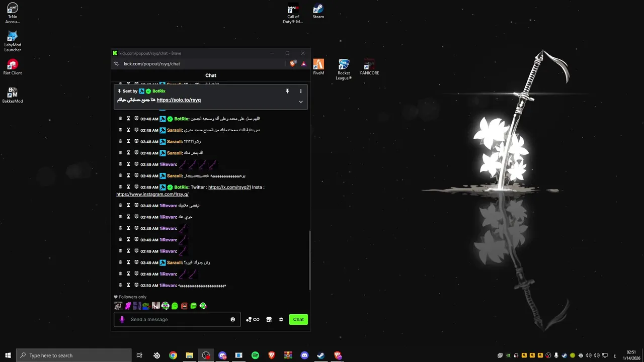644x362 pixels.
Task: Click the 'Chat' header title
Action: [x=211, y=75]
